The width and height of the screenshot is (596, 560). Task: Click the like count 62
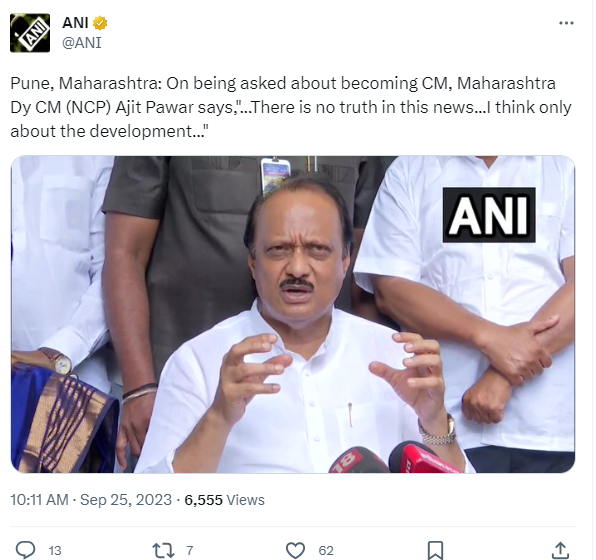[x=326, y=550]
